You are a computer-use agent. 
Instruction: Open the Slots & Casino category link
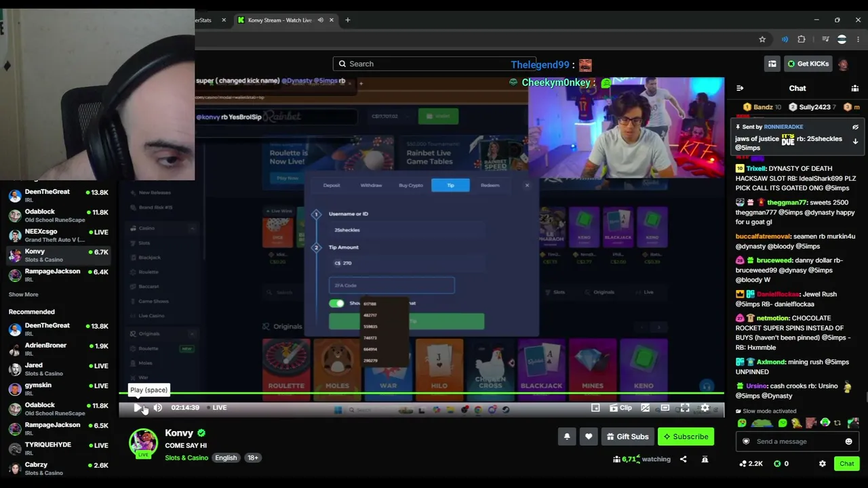coord(186,457)
